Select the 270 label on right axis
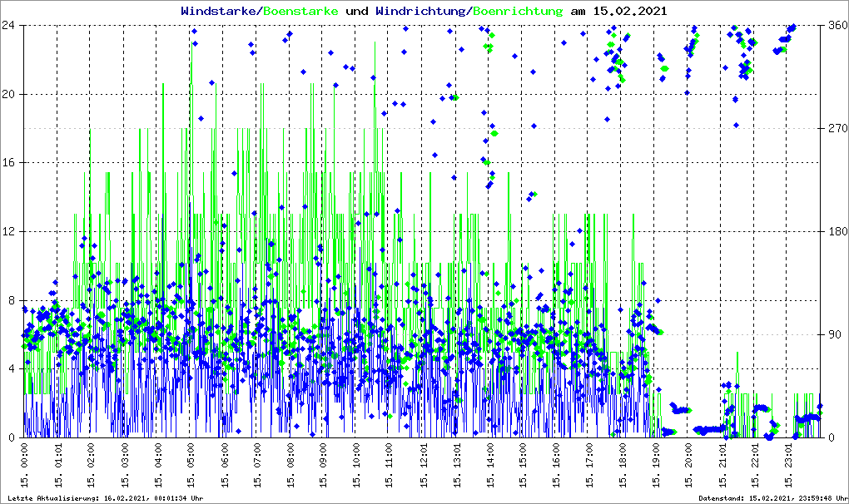The image size is (849, 504). click(x=837, y=129)
